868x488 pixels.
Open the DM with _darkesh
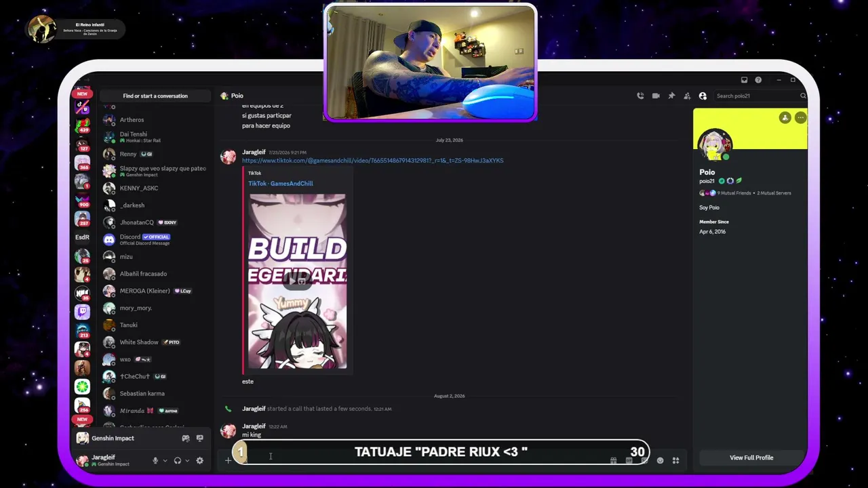pyautogui.click(x=155, y=205)
